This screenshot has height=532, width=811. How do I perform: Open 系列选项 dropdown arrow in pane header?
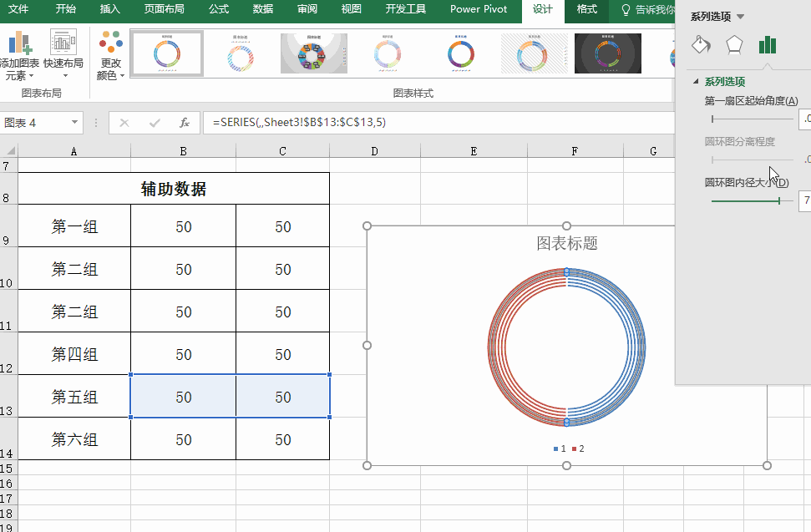pos(740,17)
